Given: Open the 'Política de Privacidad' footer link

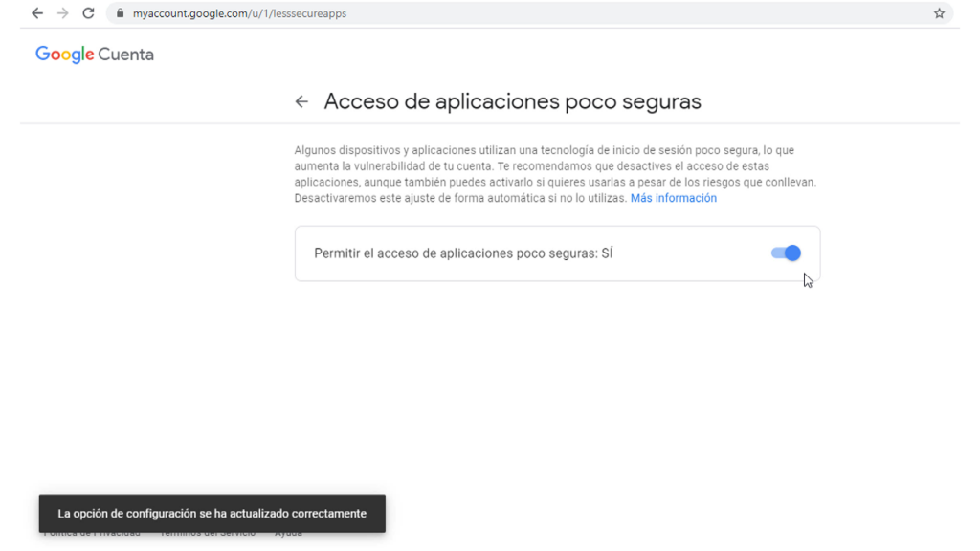Looking at the screenshot, I should click(x=92, y=533).
